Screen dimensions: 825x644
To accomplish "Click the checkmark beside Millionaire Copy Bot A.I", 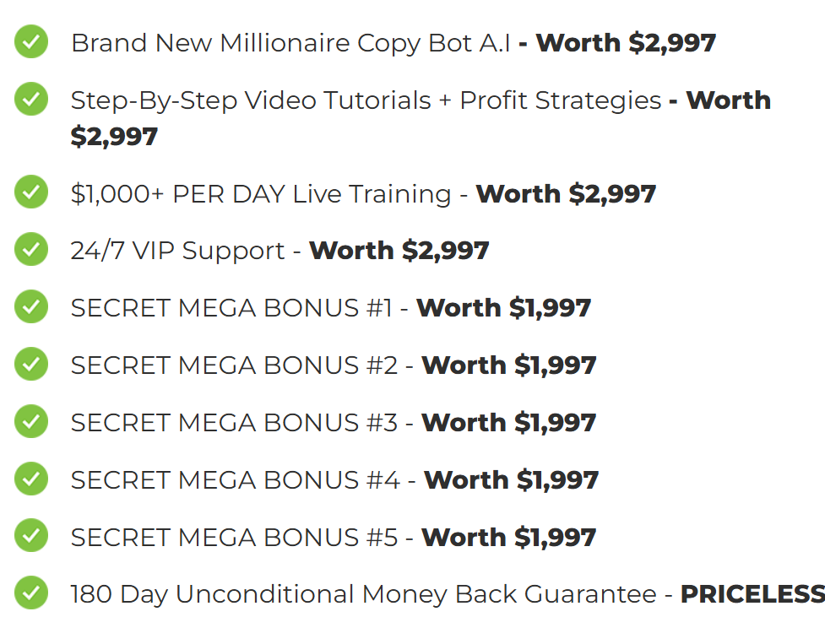I will 31,41.
